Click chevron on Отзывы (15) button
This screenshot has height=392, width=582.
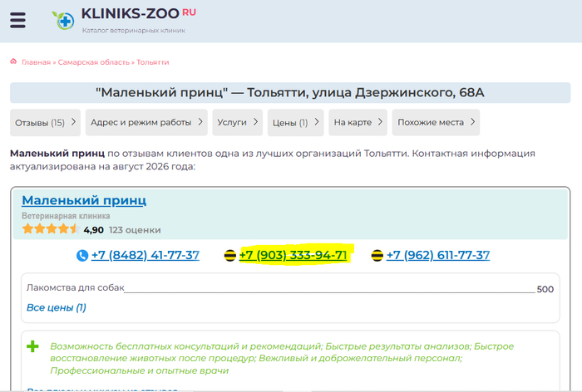[73, 121]
